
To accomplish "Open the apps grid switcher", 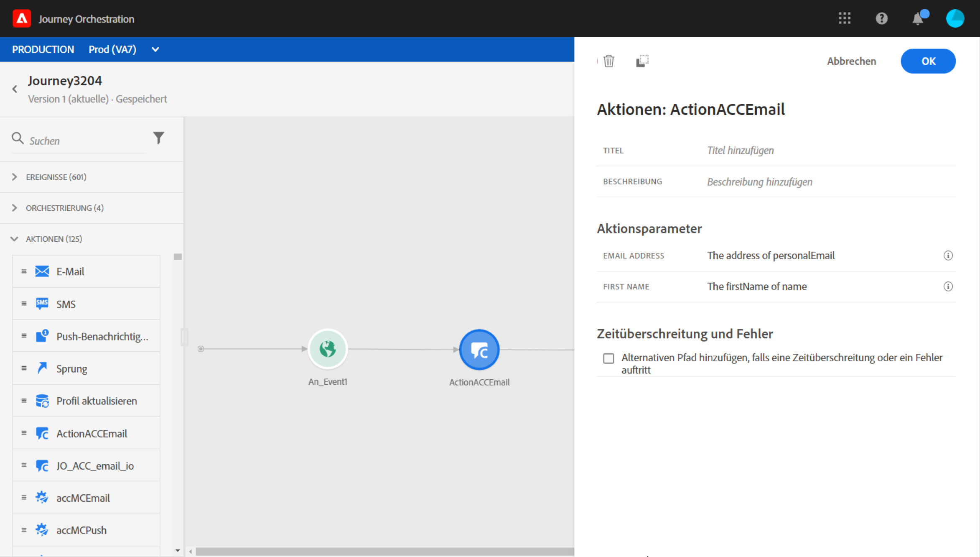I will click(845, 18).
